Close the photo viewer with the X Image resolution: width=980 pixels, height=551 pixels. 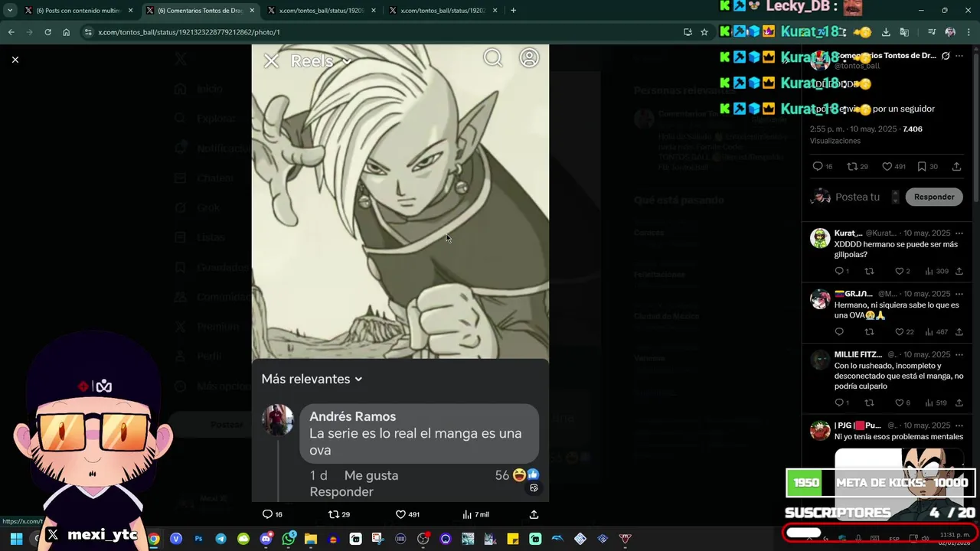(15, 59)
